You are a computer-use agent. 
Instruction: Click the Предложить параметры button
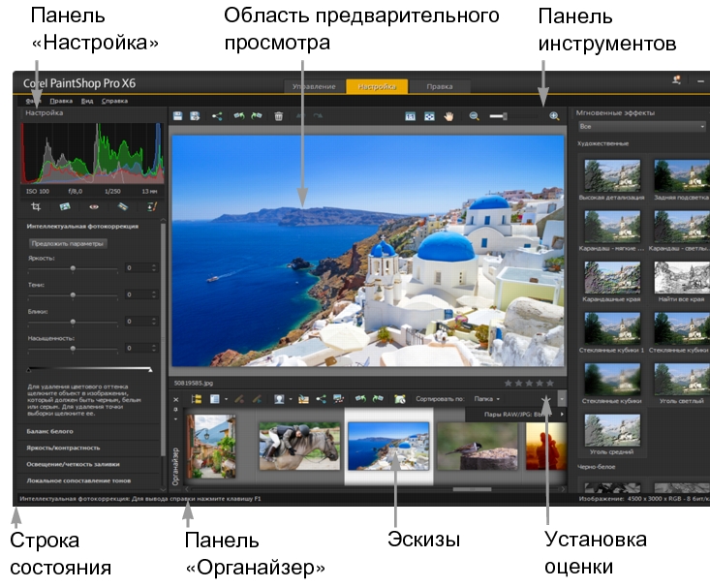click(x=67, y=243)
